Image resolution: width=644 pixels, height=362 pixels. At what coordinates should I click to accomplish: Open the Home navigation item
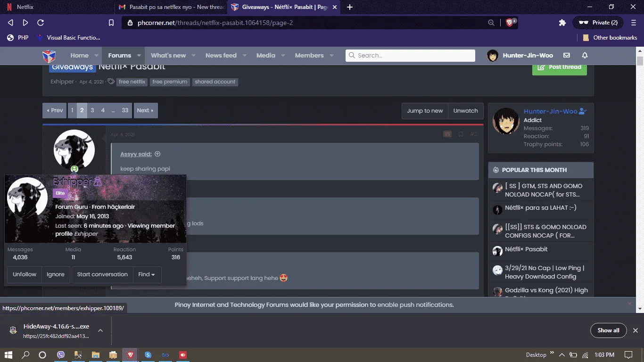coord(79,56)
